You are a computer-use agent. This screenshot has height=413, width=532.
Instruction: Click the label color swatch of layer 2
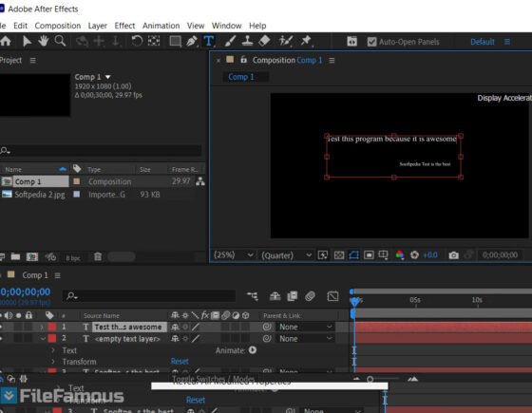point(52,338)
